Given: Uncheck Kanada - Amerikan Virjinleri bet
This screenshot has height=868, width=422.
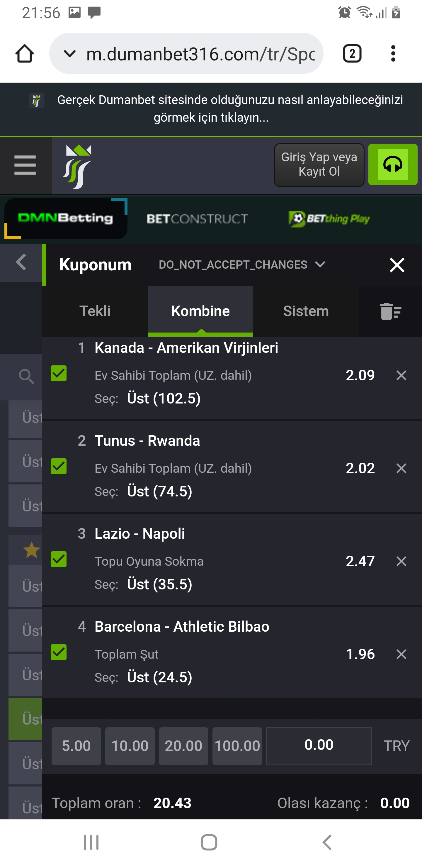Looking at the screenshot, I should (59, 373).
